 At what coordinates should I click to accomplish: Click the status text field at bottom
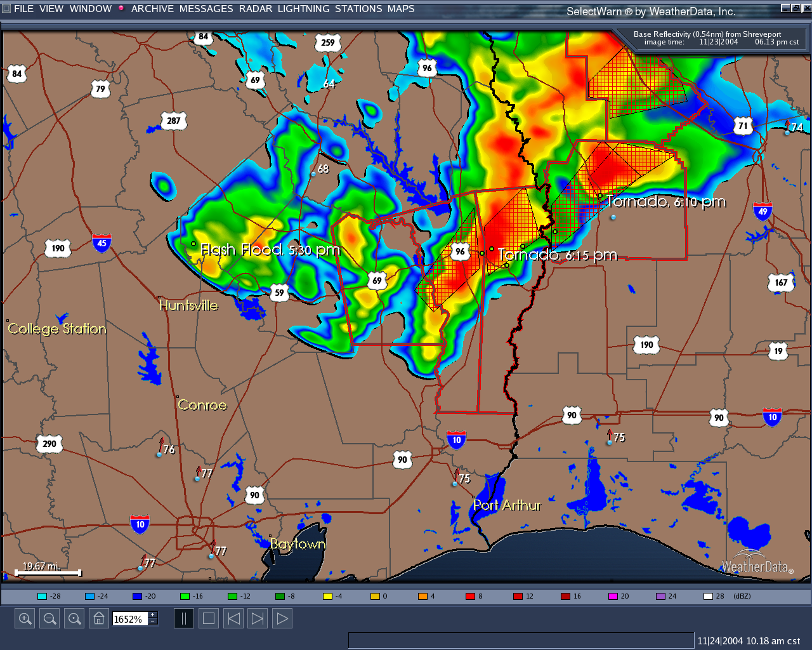[520, 640]
